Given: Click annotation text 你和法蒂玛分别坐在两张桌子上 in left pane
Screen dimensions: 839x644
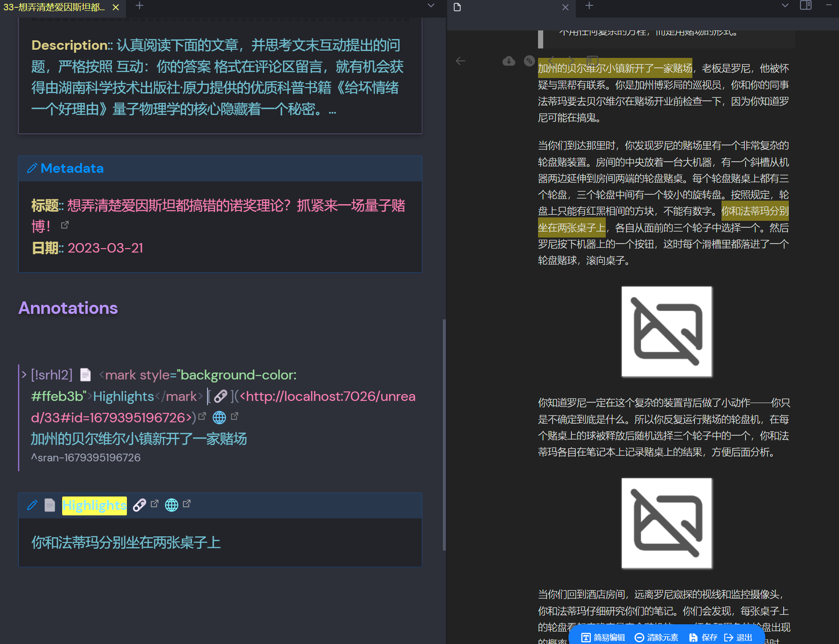Looking at the screenshot, I should (126, 542).
